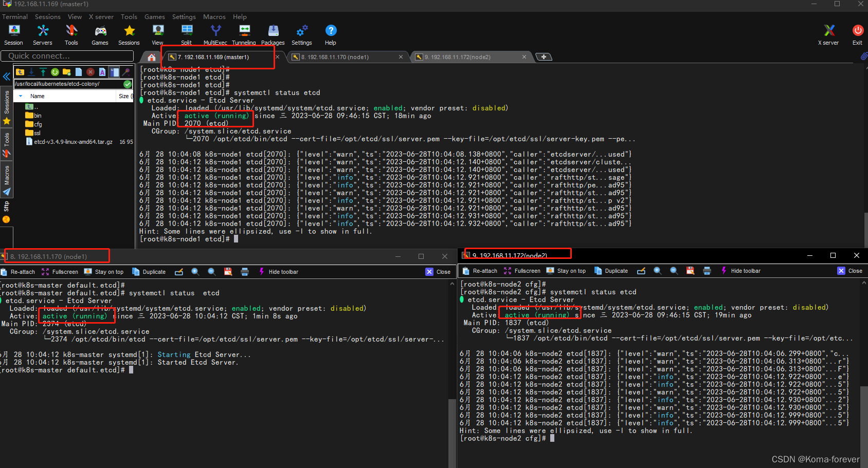Viewport: 868px width, 468px height.
Task: Open the Terminal menu
Action: click(15, 17)
